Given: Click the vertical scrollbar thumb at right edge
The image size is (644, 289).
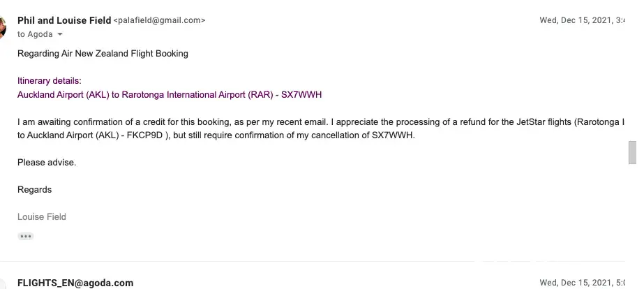Looking at the screenshot, I should pyautogui.click(x=632, y=151).
